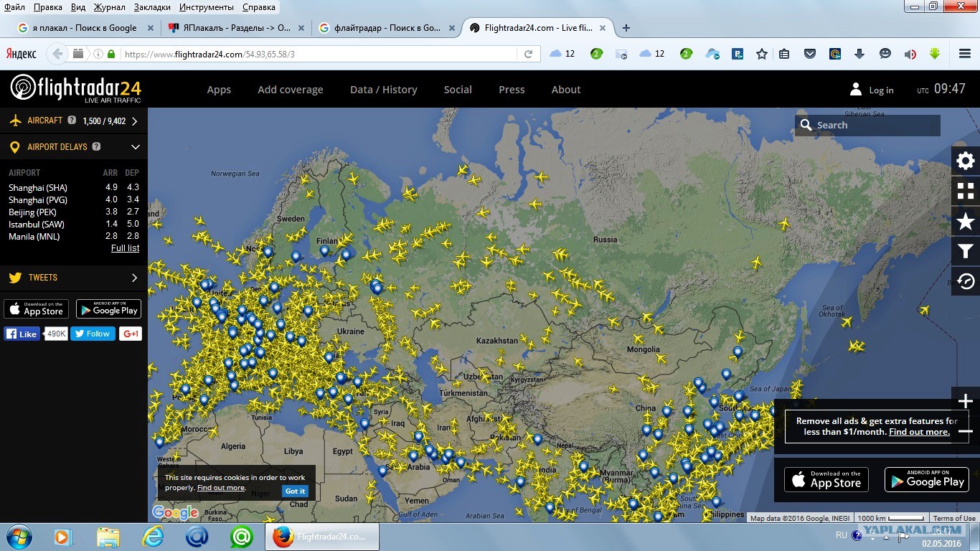Screen dimensions: 980x551
Task: Open the star bookmarks icon on the map
Action: 966,221
